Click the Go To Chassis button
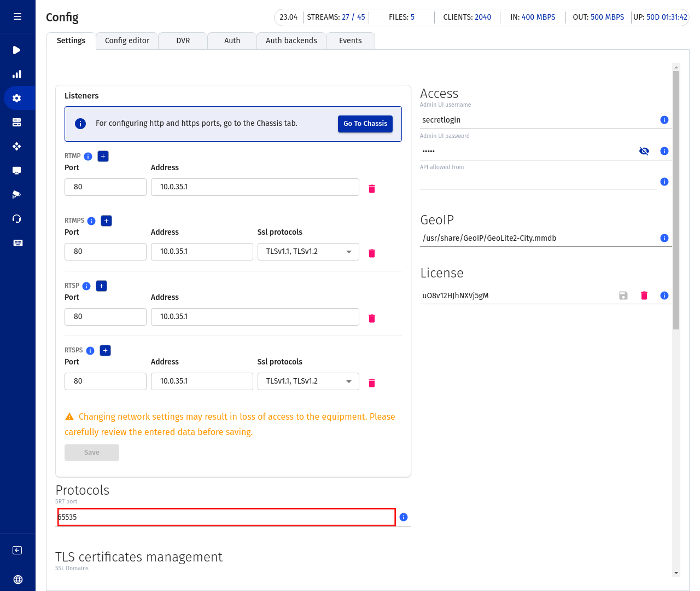 click(x=365, y=124)
